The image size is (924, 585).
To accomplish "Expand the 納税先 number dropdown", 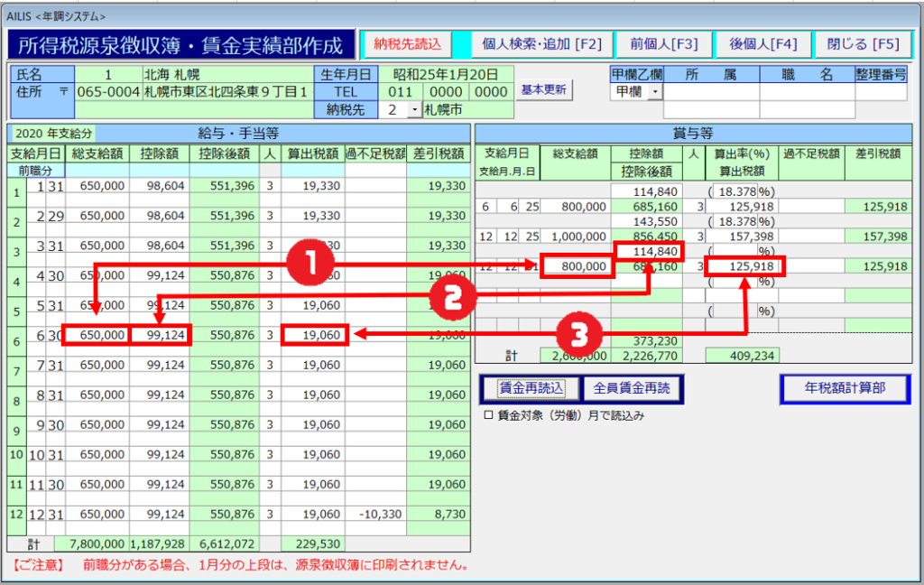I will (414, 109).
